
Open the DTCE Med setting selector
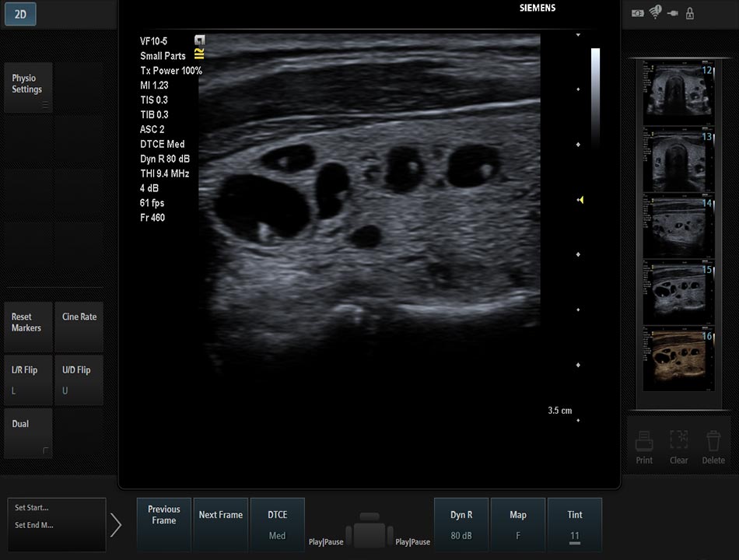pyautogui.click(x=277, y=525)
